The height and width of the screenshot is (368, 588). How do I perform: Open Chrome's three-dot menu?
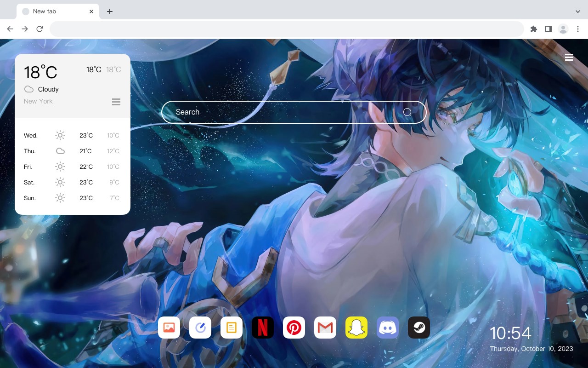click(x=578, y=29)
